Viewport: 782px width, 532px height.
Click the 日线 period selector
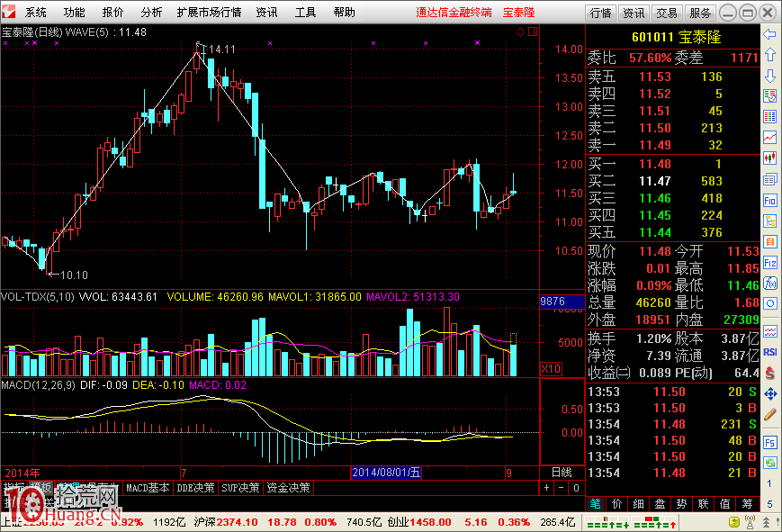point(562,472)
